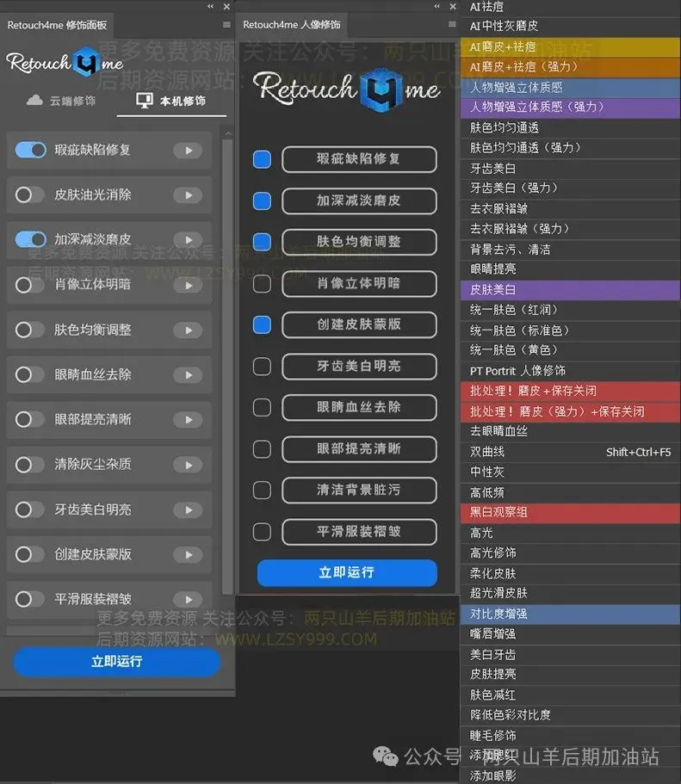Select the 中性灰 action row
Viewport: 681px width, 784px height.
tap(570, 472)
